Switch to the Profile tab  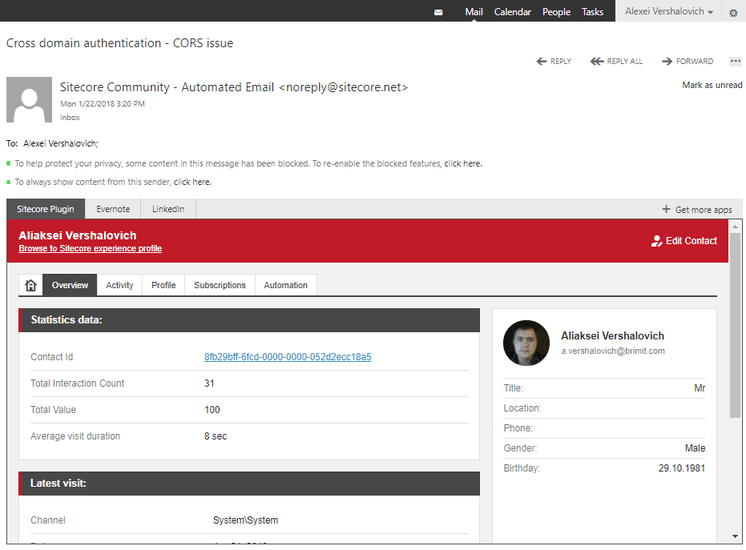164,285
